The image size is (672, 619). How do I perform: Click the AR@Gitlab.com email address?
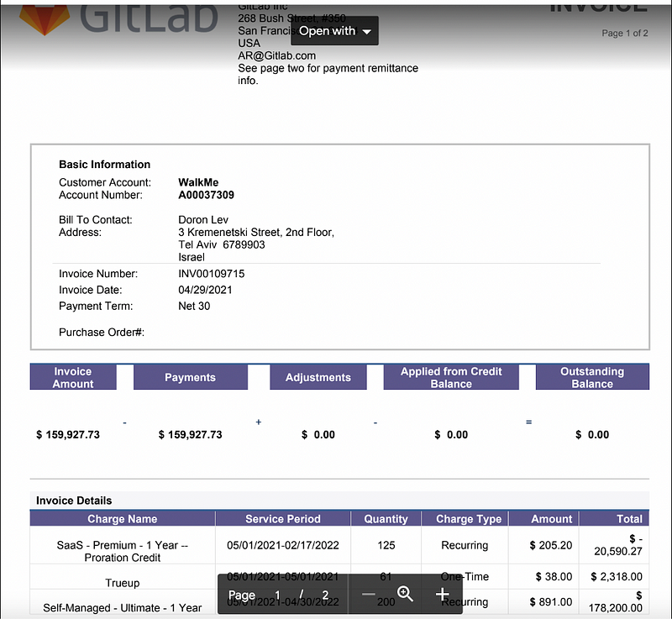(x=276, y=55)
